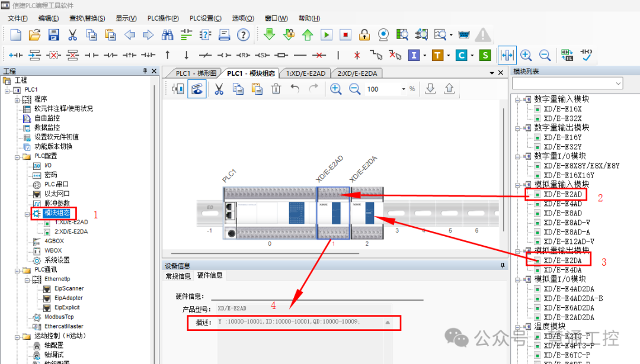The image size is (640, 364).
Task: Click the XD/E-E2DA module on the rail
Action: click(367, 212)
